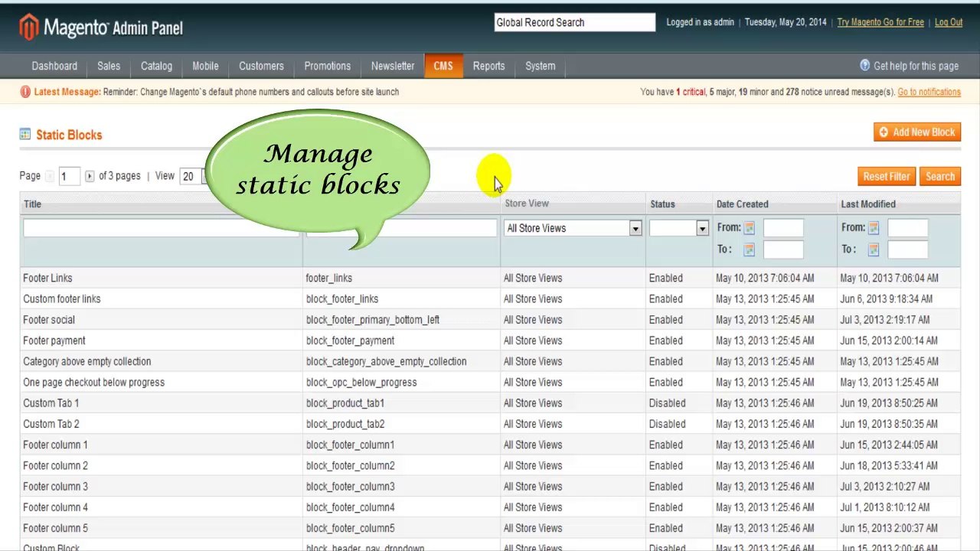Click the page number input field
980x551 pixels.
click(x=69, y=176)
